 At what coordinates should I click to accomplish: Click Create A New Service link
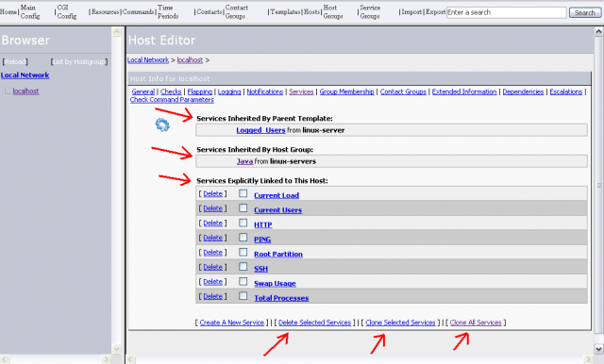pos(232,323)
